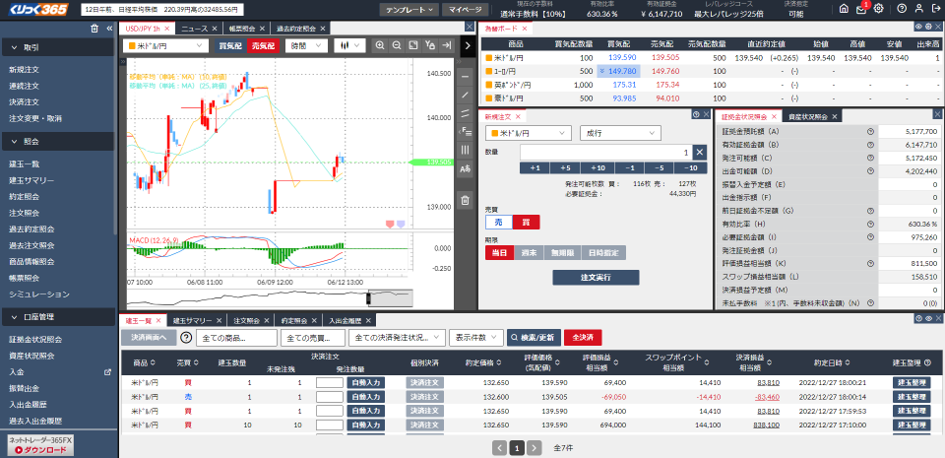Click help icon beside 決済画面へ button
The image size is (945, 458).
coord(186,337)
